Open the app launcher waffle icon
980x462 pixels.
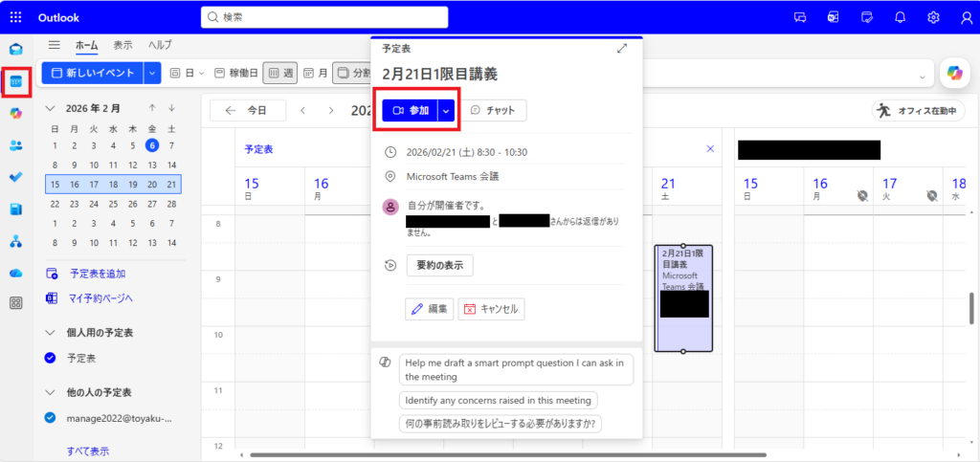point(15,17)
